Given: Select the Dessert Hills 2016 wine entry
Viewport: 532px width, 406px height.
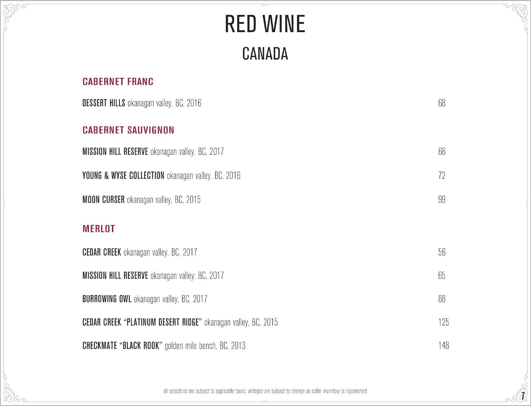Looking at the screenshot, I should tap(142, 103).
